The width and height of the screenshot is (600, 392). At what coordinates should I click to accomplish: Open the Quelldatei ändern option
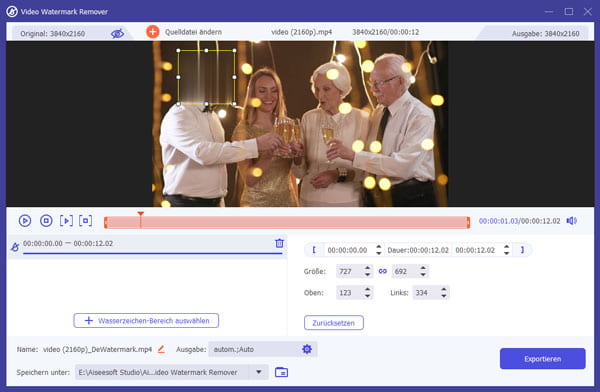click(193, 32)
